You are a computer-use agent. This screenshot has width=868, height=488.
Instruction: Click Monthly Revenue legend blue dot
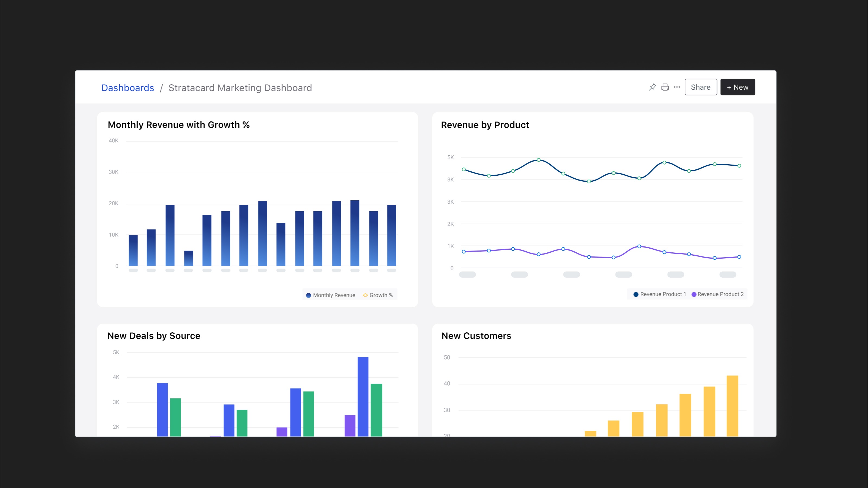pyautogui.click(x=308, y=295)
